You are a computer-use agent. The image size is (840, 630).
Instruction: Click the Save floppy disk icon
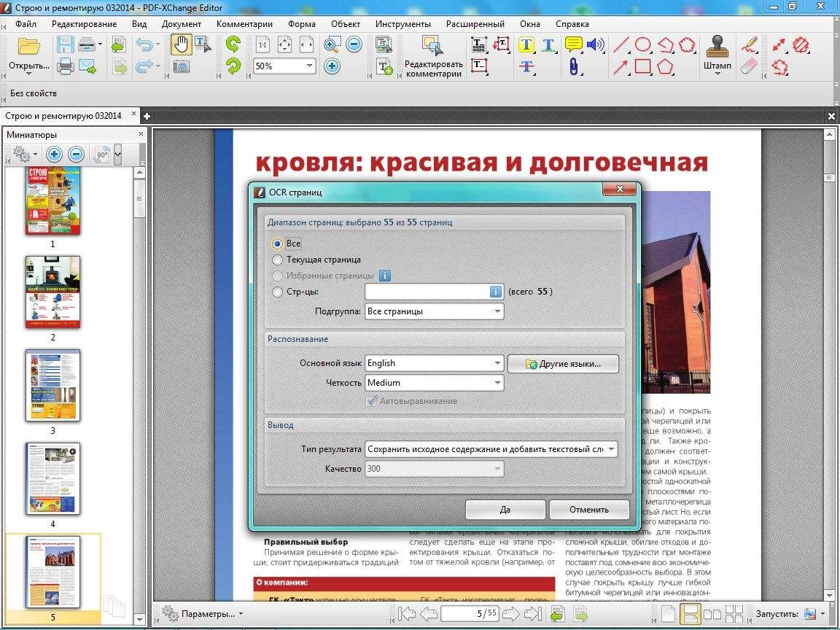coord(66,44)
